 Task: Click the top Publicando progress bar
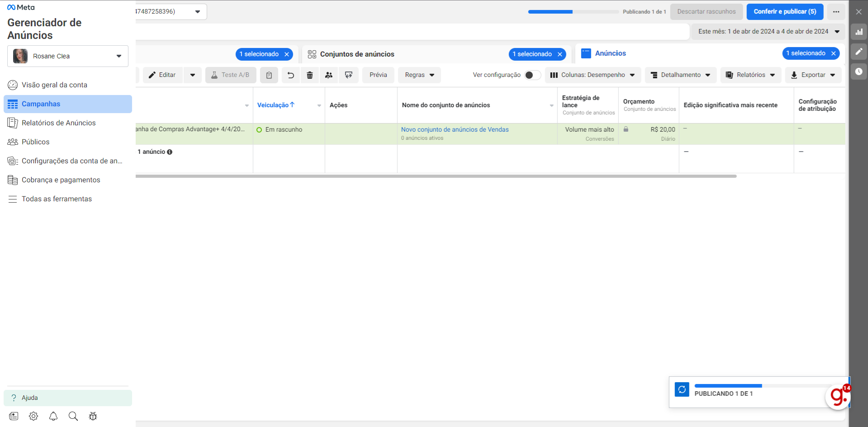point(574,12)
